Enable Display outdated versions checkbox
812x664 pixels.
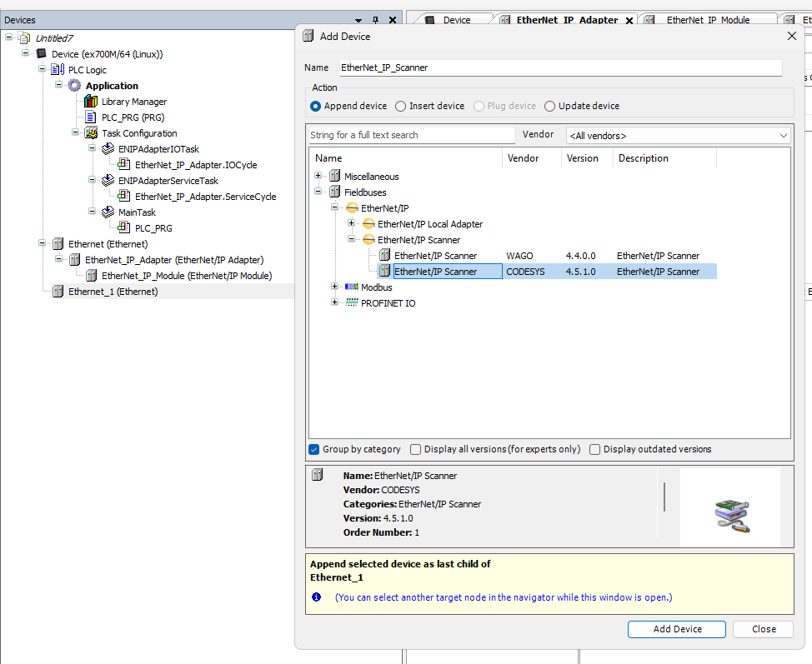coord(594,450)
